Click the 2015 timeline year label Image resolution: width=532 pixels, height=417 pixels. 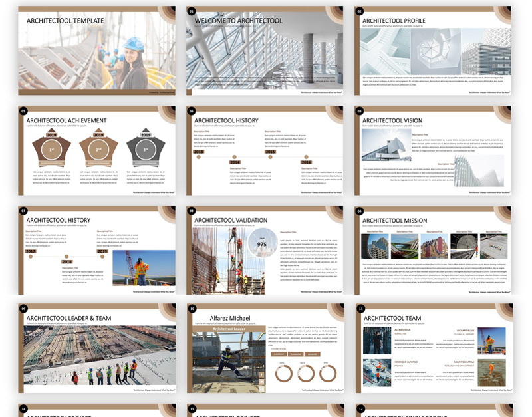270,152
